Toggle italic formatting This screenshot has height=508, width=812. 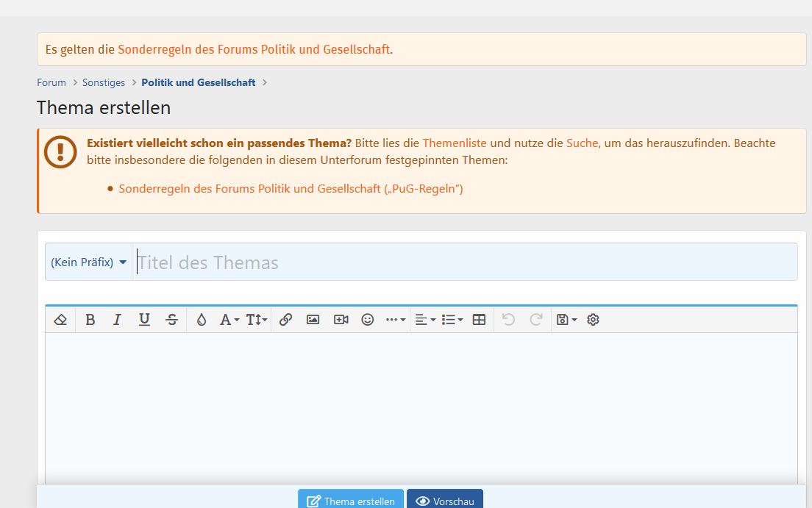pyautogui.click(x=117, y=320)
